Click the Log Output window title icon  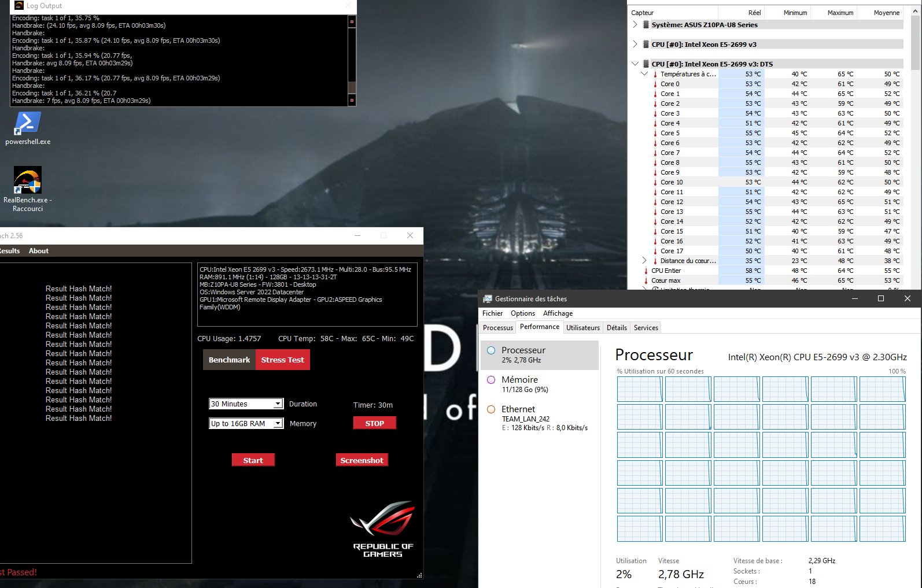click(x=19, y=6)
